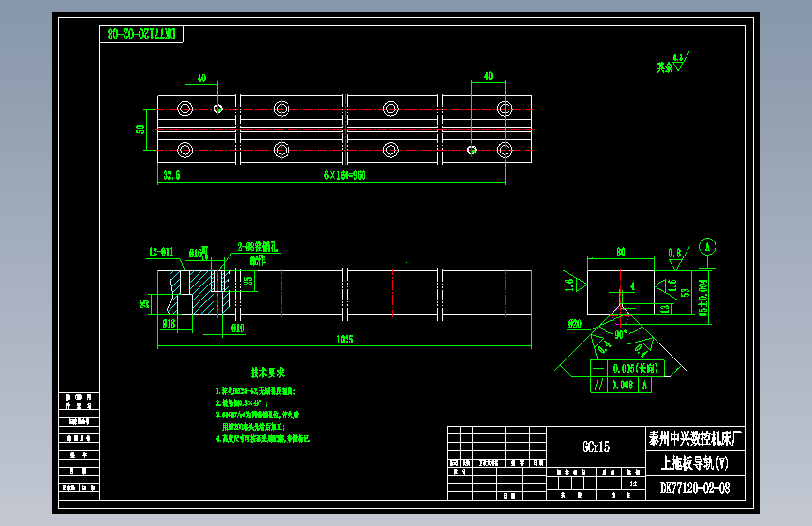Select the 'Φ10' hole dimension
Viewport: 812px width, 526px height.
click(x=237, y=329)
